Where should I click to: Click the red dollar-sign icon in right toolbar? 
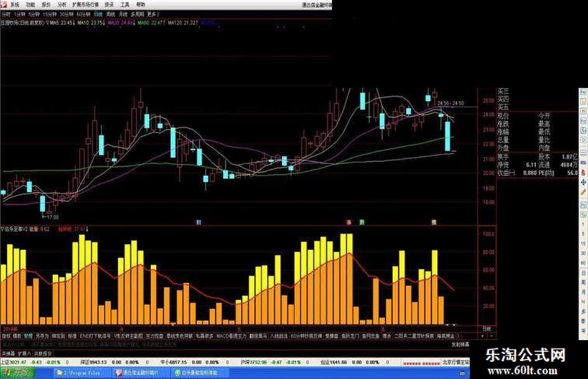(583, 172)
